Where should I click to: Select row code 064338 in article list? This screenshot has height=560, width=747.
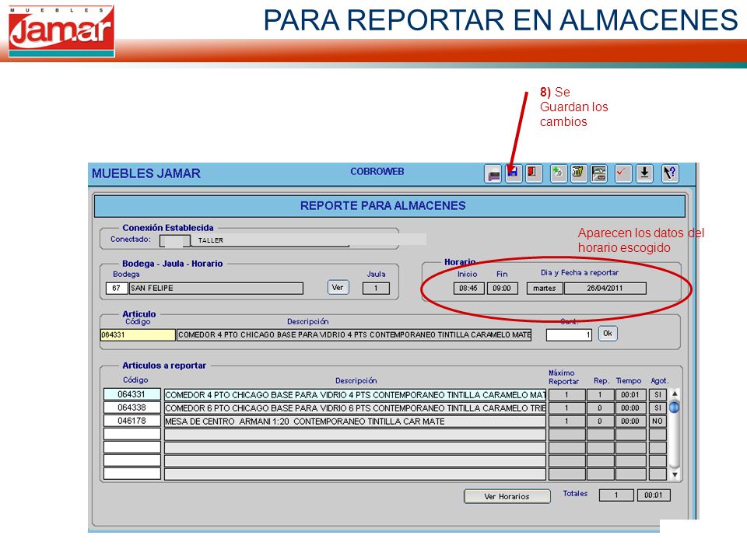point(132,408)
